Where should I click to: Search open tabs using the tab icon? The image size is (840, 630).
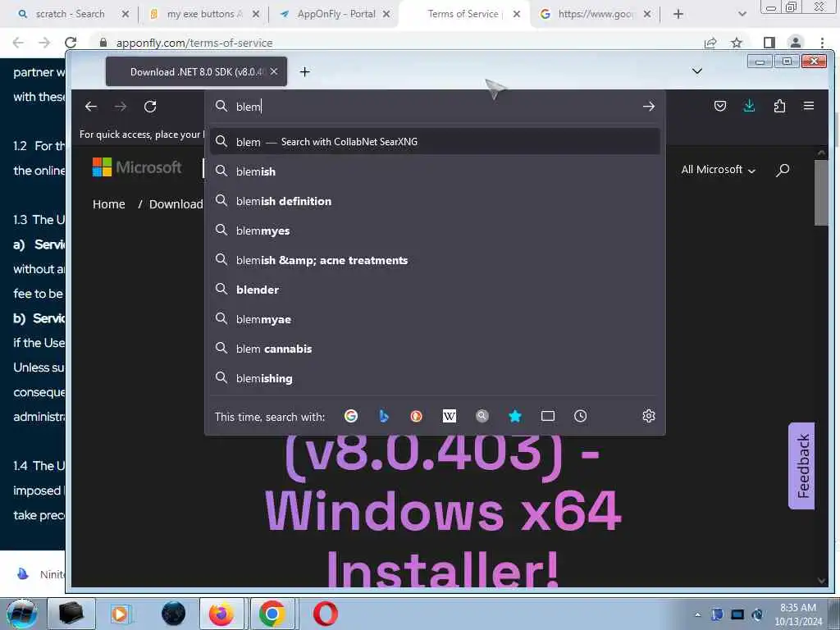coord(547,416)
